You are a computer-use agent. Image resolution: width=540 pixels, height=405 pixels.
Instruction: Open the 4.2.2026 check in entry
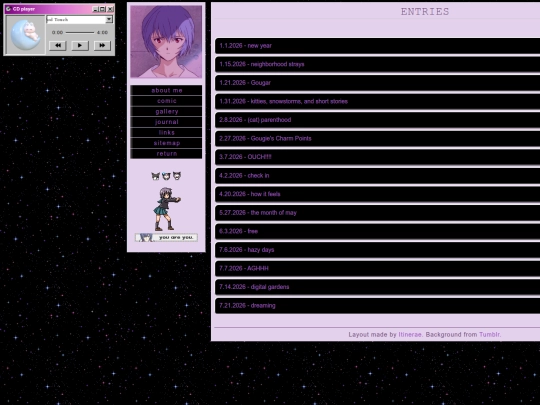pos(377,176)
